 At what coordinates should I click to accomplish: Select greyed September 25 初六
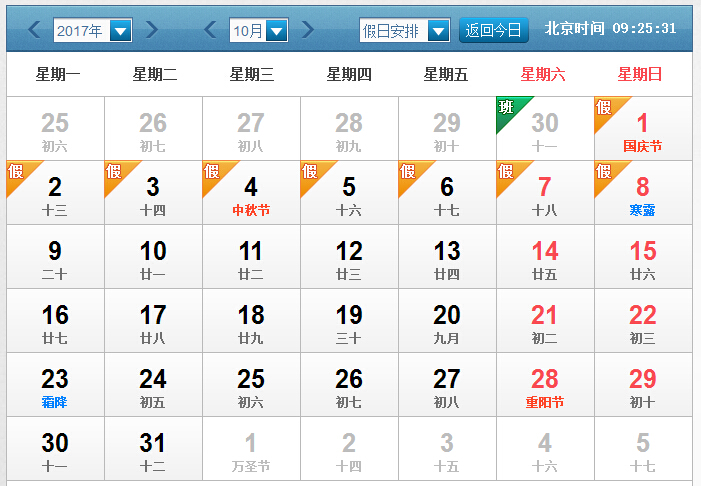55,129
